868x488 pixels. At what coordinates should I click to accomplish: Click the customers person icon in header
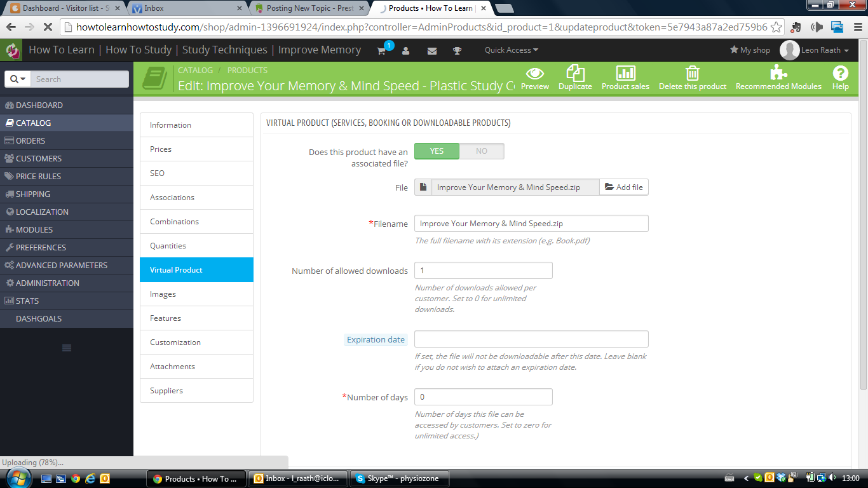coord(405,50)
